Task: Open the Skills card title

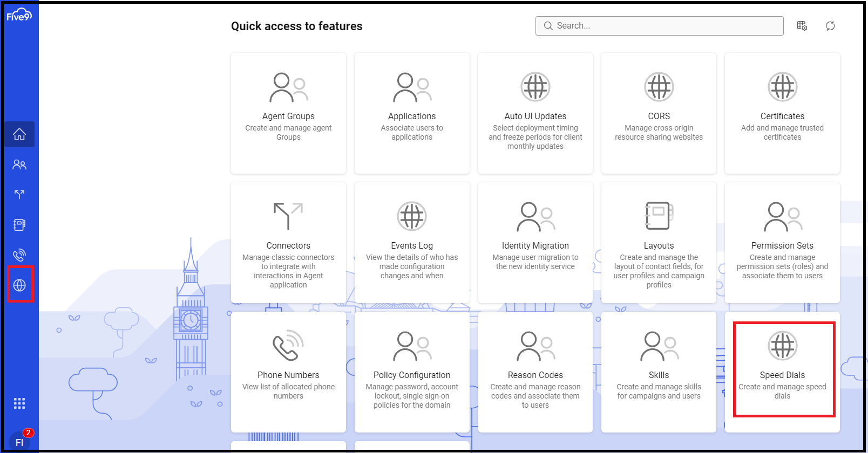Action: coord(659,375)
